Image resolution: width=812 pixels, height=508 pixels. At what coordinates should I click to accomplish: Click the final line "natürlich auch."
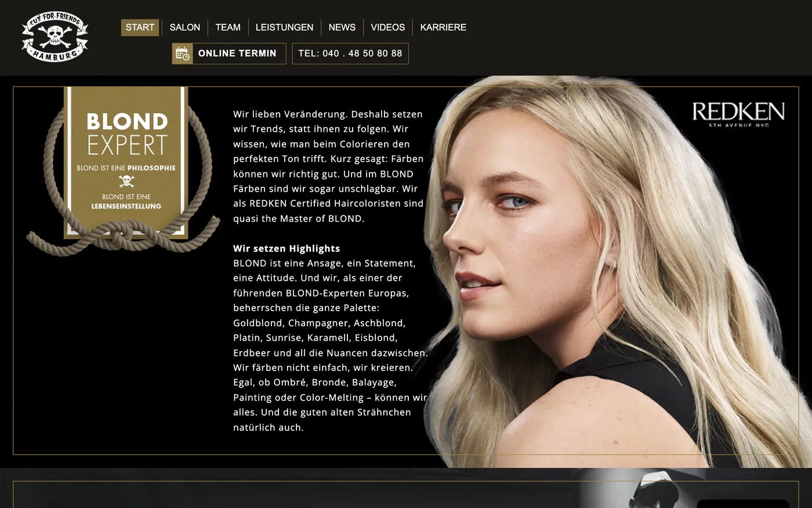[x=269, y=427]
